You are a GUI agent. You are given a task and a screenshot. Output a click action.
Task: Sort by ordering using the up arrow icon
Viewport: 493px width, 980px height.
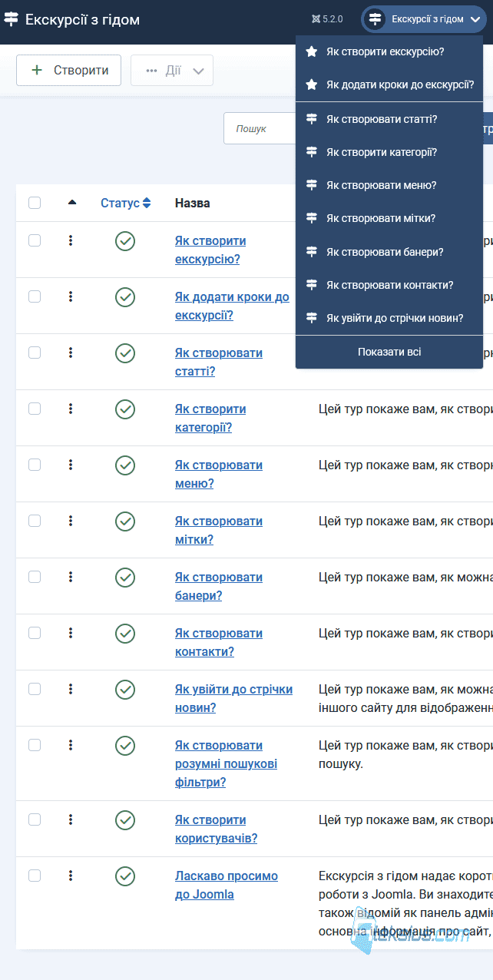point(72,203)
